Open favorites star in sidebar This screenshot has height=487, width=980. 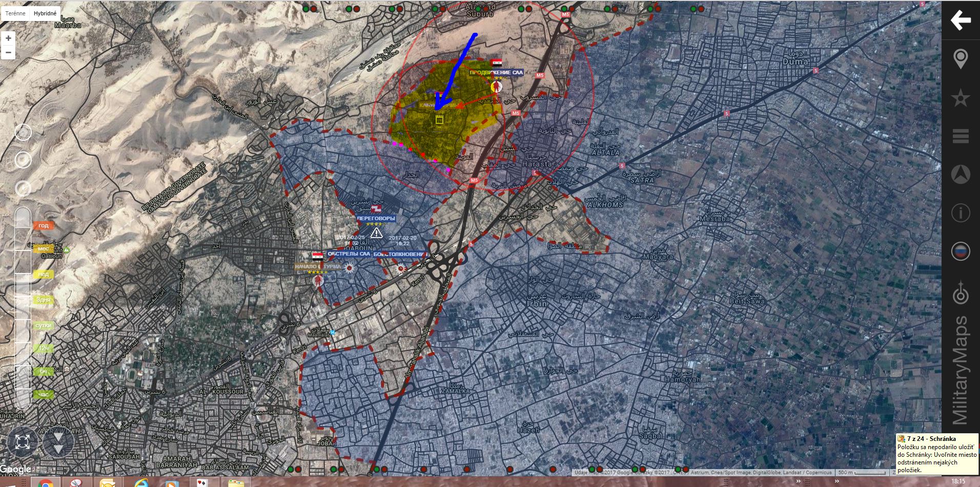pyautogui.click(x=961, y=98)
